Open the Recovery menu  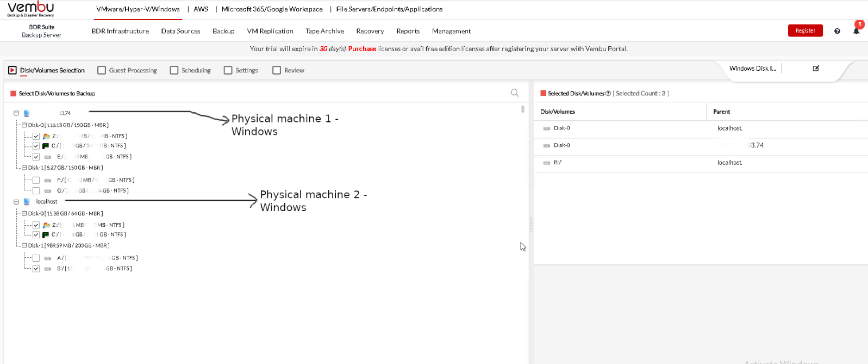[370, 31]
